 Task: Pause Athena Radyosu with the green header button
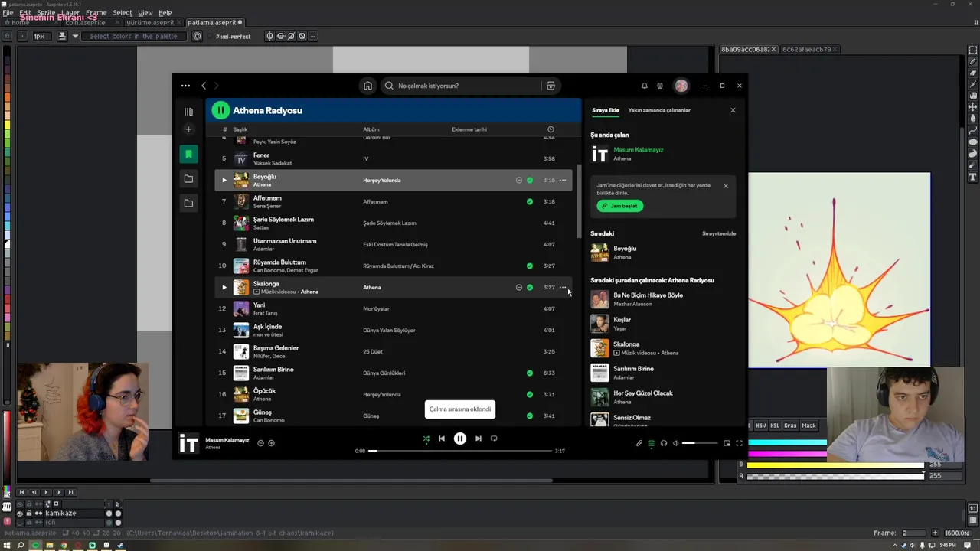pyautogui.click(x=220, y=110)
